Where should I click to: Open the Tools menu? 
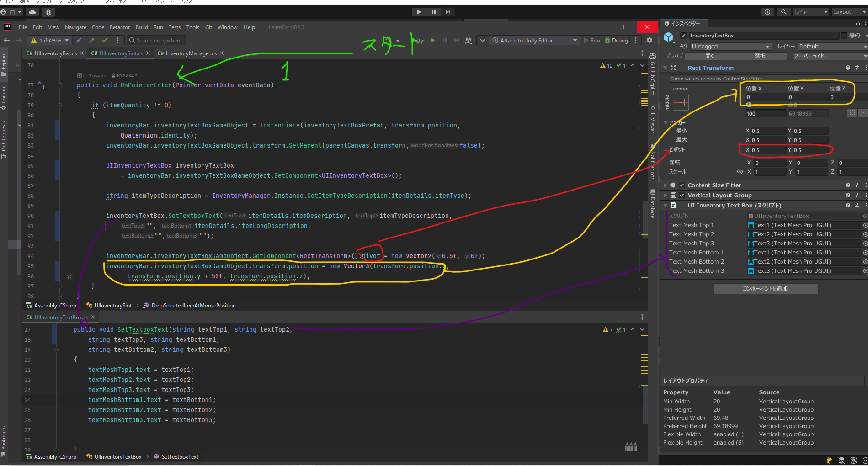[x=193, y=27]
